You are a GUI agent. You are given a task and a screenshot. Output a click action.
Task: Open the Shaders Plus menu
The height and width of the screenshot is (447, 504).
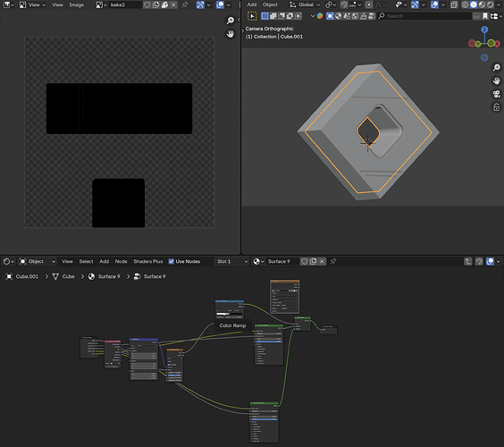(x=148, y=261)
